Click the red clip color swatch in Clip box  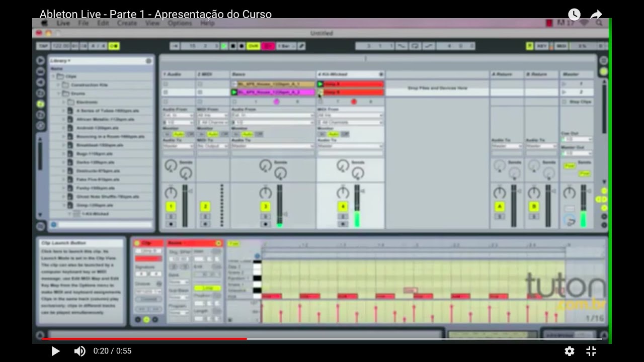point(148,258)
